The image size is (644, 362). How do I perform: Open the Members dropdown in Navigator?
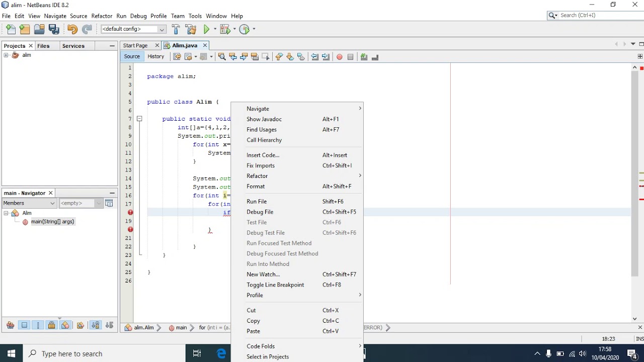click(x=29, y=203)
